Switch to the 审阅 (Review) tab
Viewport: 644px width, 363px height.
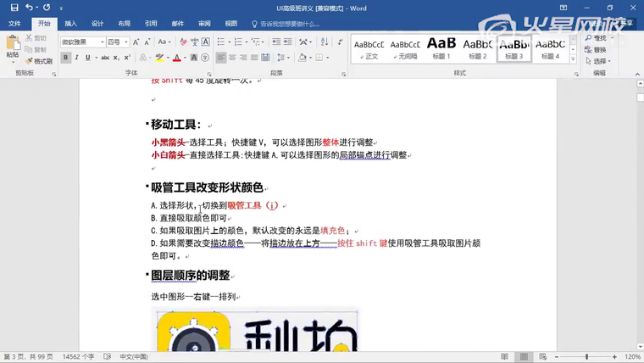pos(204,24)
